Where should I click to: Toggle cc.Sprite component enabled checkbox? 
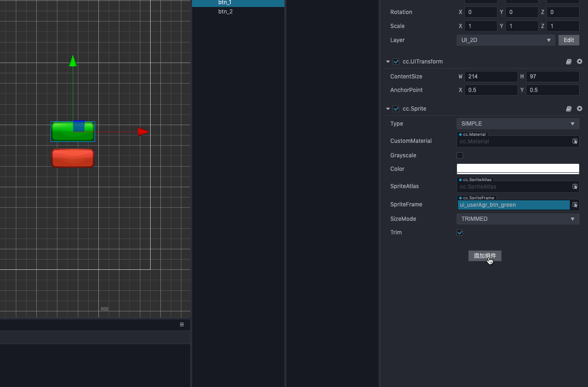396,109
